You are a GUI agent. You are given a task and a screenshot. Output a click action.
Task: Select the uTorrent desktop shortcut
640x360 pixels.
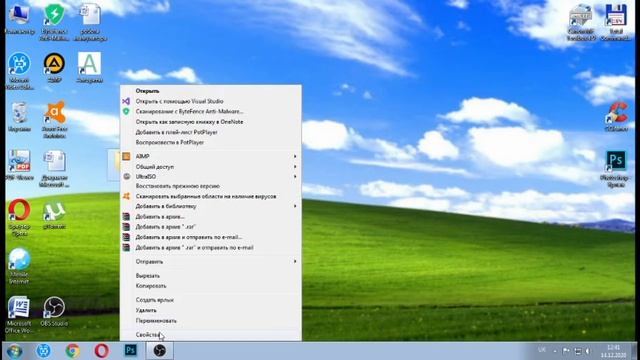click(x=54, y=215)
